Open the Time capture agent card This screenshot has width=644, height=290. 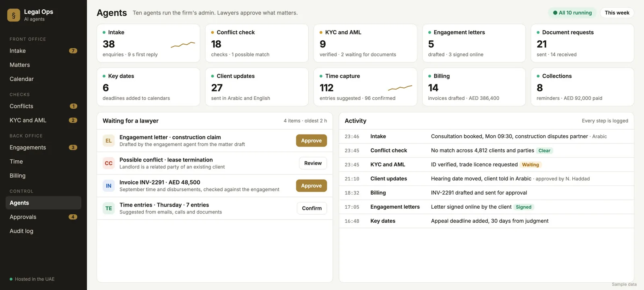(x=365, y=87)
